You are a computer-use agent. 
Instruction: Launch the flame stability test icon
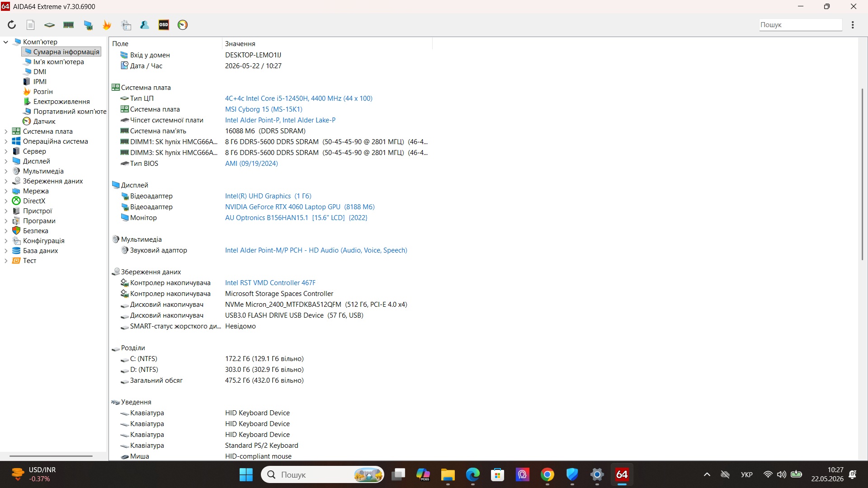[x=107, y=25]
